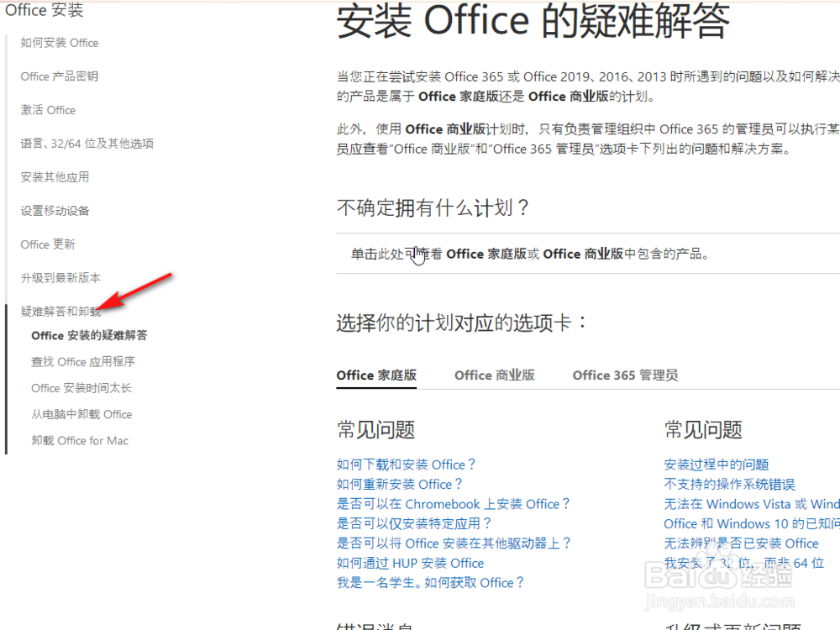Image resolution: width=840 pixels, height=630 pixels.
Task: Open '如何通过 HUP 安装 Office' link
Action: point(411,564)
